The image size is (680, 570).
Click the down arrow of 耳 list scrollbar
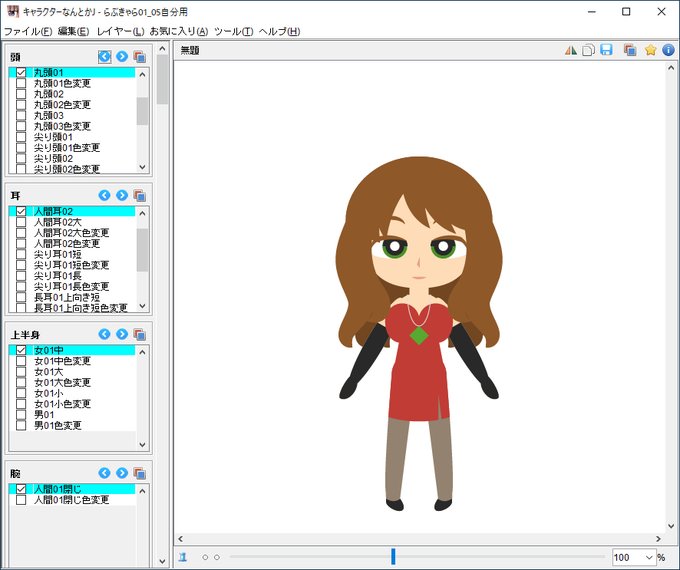143,306
